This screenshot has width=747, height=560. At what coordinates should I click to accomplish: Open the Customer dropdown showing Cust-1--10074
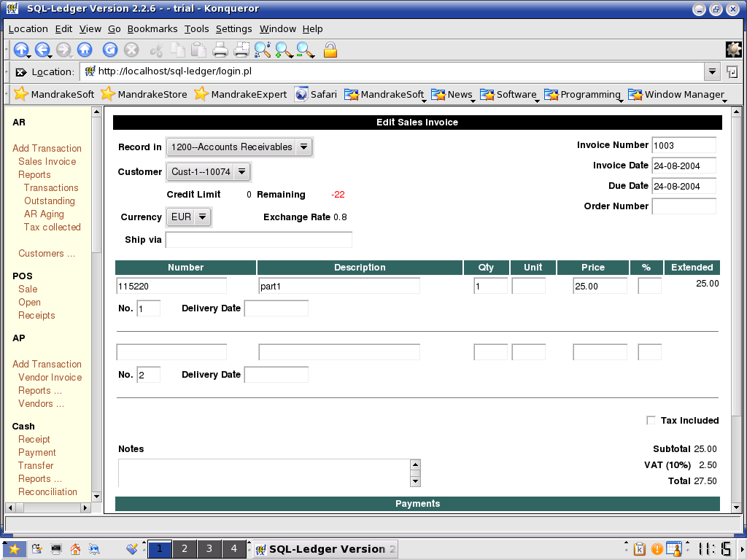tap(243, 172)
